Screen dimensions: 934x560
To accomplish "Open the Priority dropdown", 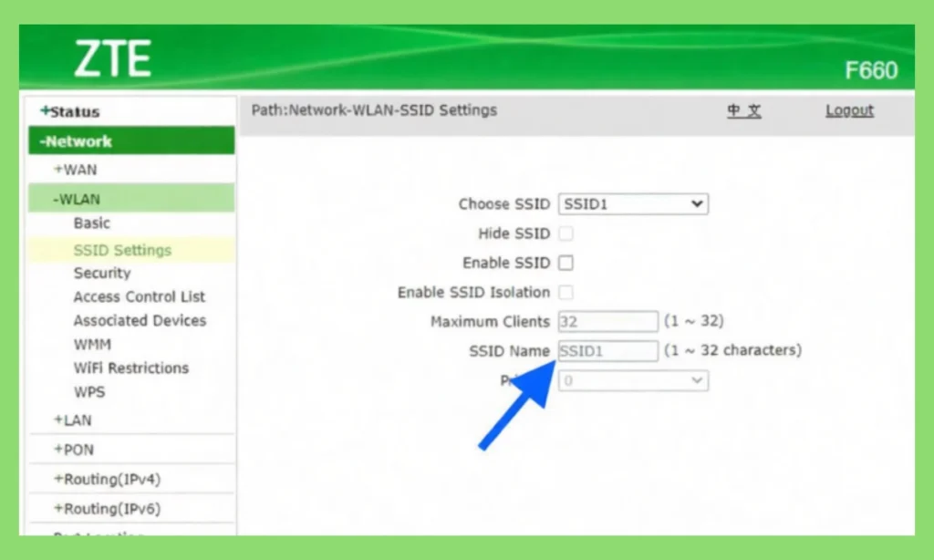I will (x=633, y=380).
